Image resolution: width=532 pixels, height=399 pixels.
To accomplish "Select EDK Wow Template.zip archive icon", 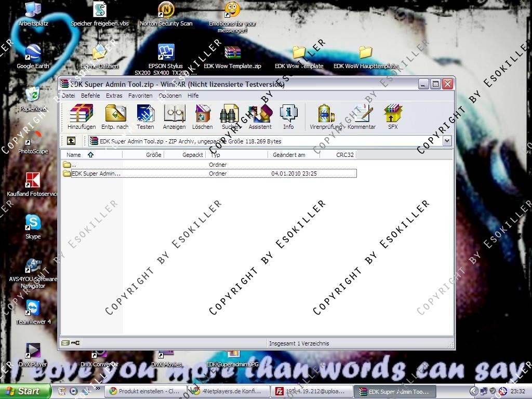I will (232, 57).
